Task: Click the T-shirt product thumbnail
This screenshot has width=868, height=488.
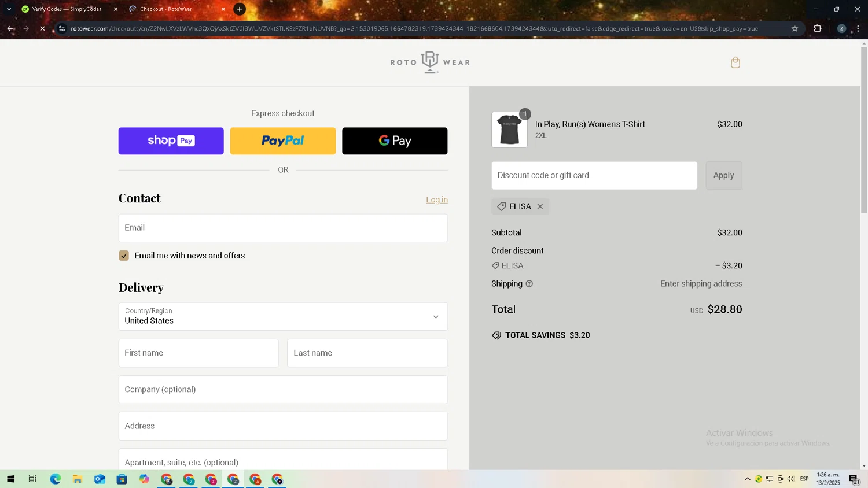Action: [x=509, y=130]
